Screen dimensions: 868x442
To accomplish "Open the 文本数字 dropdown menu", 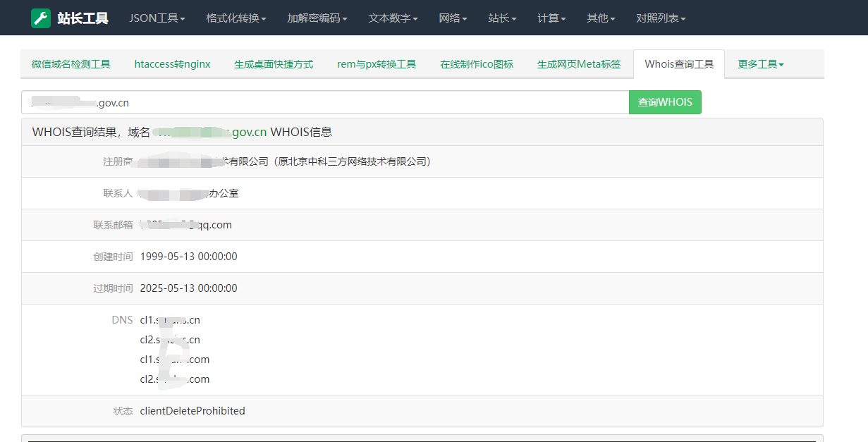I will pos(393,18).
